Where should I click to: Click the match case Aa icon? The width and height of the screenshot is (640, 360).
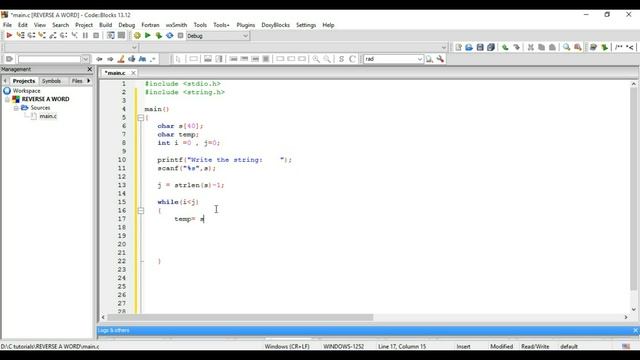[x=142, y=59]
